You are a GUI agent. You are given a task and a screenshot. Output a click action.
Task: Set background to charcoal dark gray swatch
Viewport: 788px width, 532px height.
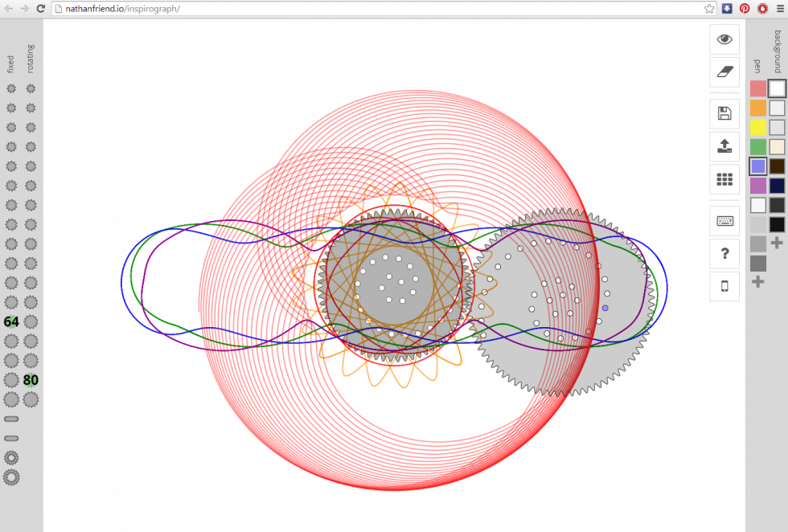[x=777, y=205]
